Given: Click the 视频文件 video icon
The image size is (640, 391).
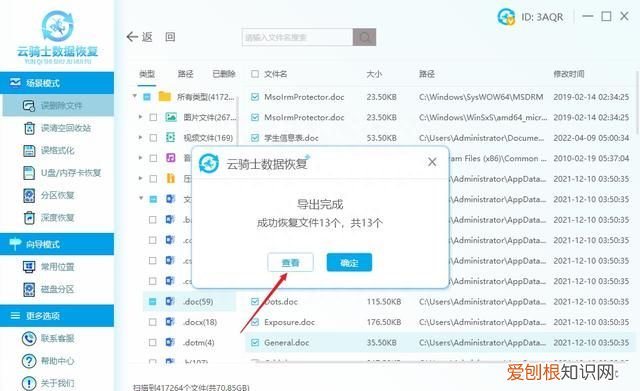Looking at the screenshot, I should click(171, 138).
